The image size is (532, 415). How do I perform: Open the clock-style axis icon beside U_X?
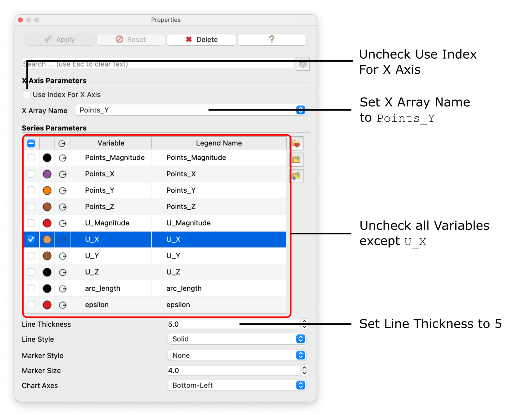62,239
